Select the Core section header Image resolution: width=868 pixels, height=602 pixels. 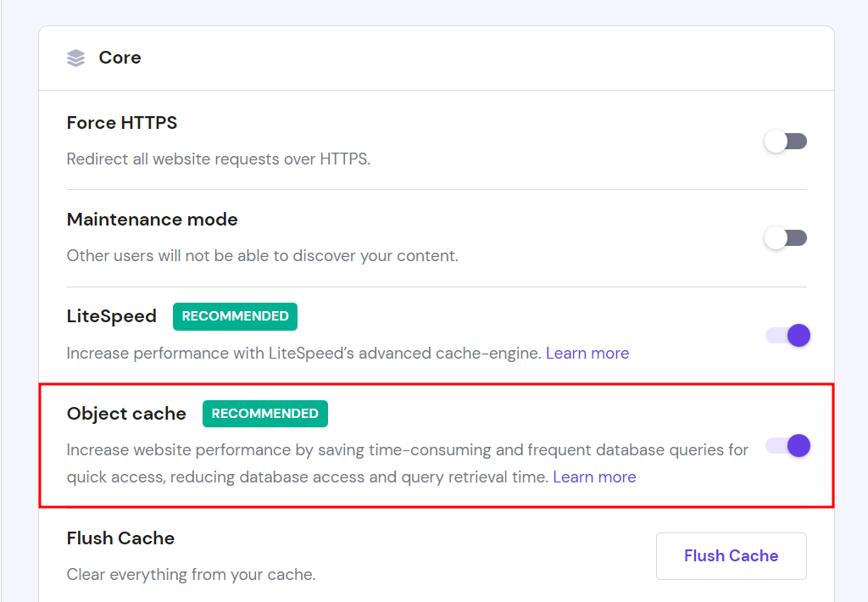pos(120,58)
